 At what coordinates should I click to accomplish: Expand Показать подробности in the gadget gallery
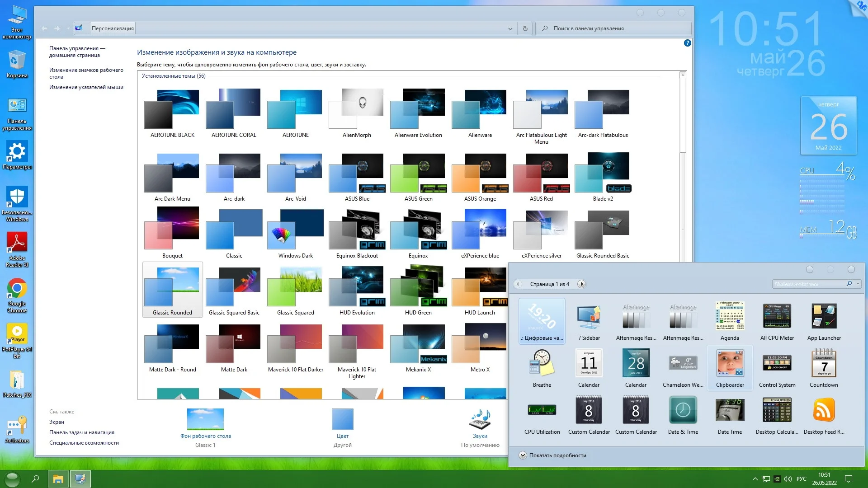click(x=523, y=455)
